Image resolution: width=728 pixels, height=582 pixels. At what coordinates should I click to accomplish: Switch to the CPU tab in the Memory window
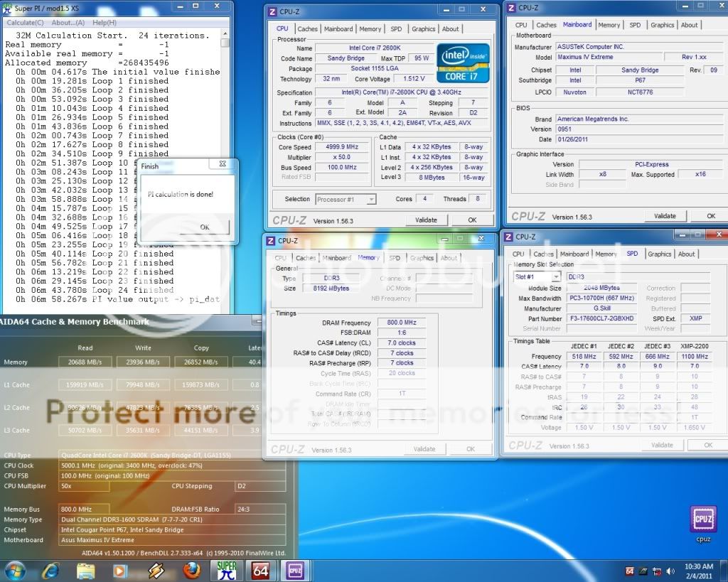(280, 258)
